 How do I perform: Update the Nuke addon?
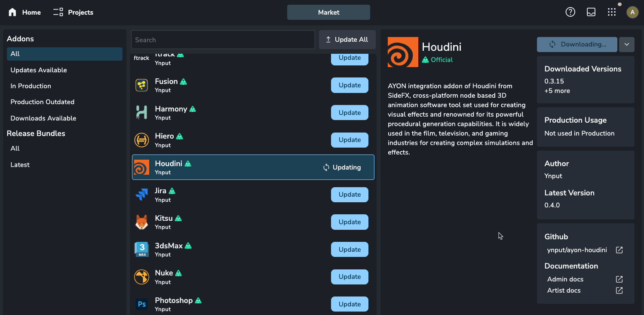pyautogui.click(x=350, y=277)
